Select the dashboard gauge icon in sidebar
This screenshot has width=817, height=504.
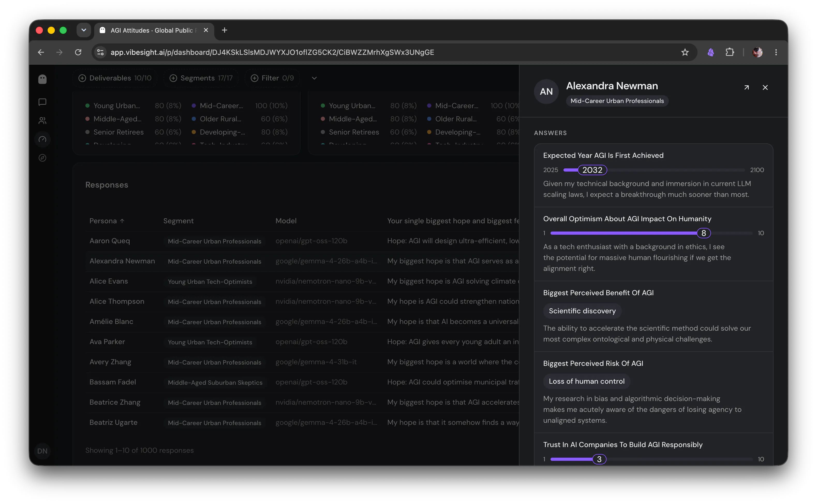[42, 139]
